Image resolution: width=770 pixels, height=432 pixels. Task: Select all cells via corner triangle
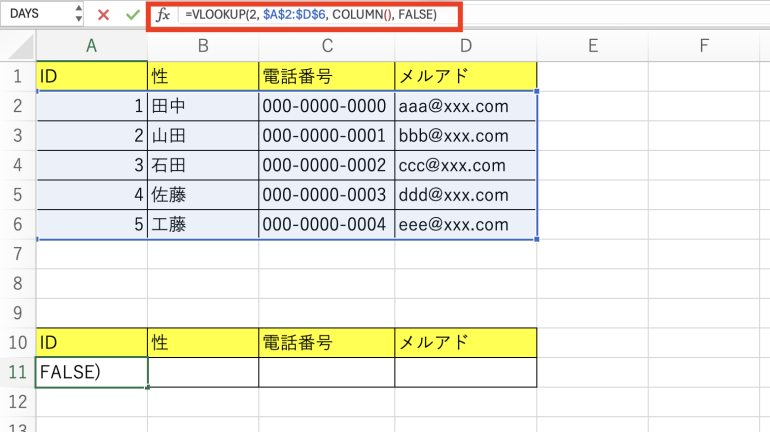[x=19, y=46]
